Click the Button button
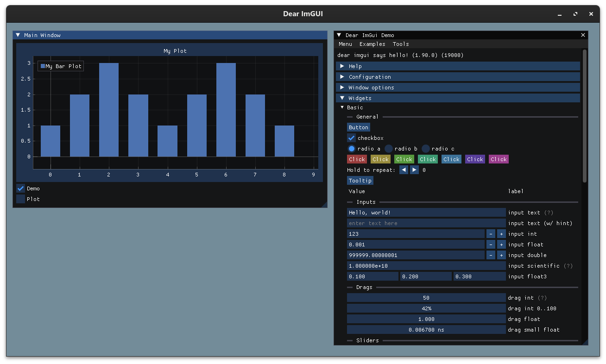The image size is (606, 364). pos(359,127)
